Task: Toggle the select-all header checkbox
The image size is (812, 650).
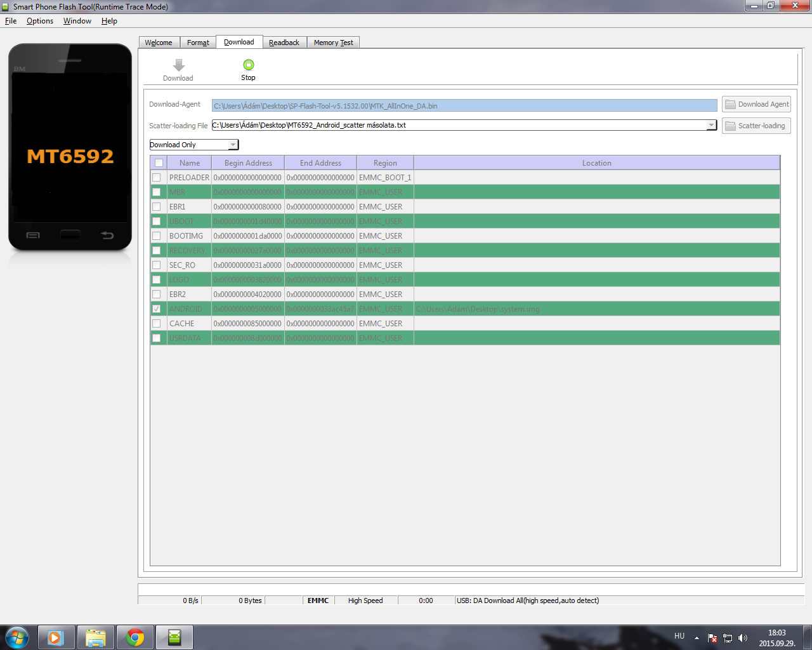Action: [x=159, y=163]
